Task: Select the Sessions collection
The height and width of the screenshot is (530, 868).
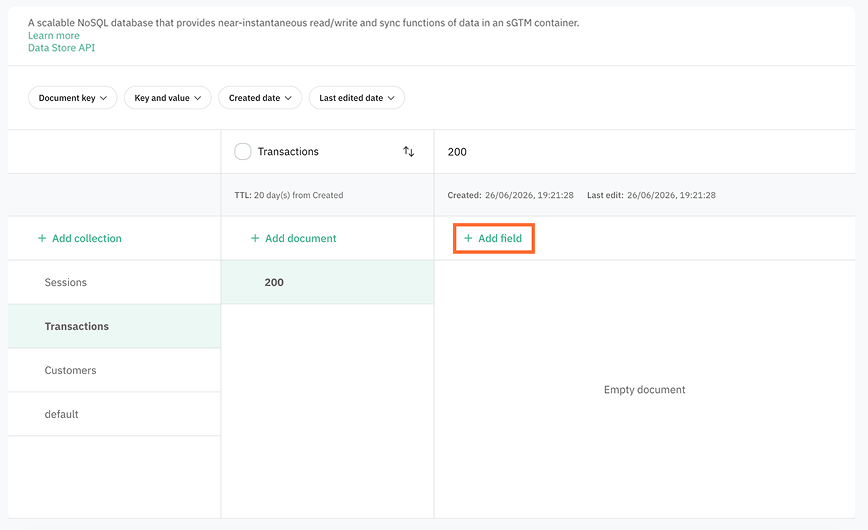Action: pyautogui.click(x=114, y=282)
